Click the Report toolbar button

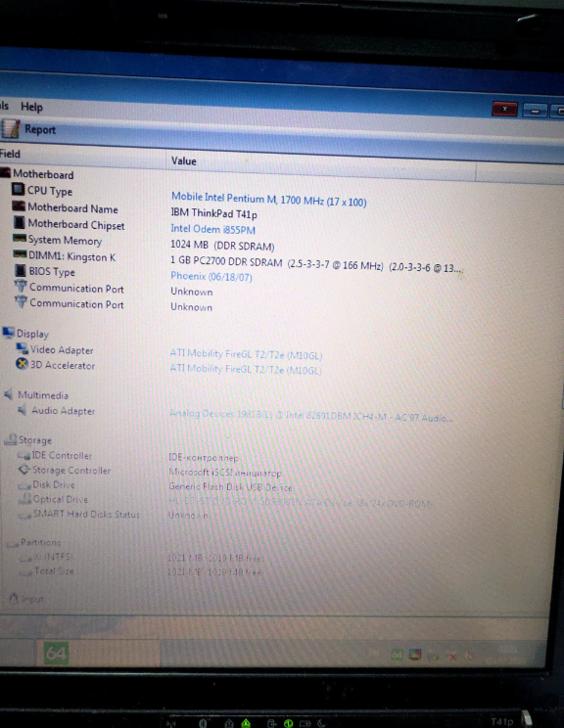tap(28, 129)
